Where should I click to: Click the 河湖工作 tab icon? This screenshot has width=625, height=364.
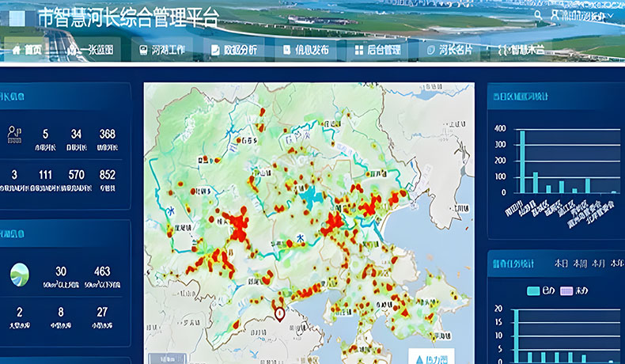point(143,50)
